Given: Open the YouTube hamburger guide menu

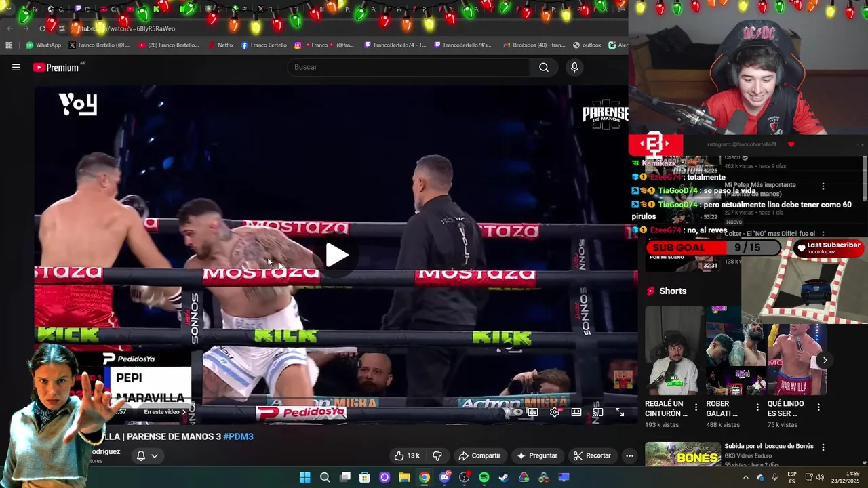Looking at the screenshot, I should (x=16, y=67).
